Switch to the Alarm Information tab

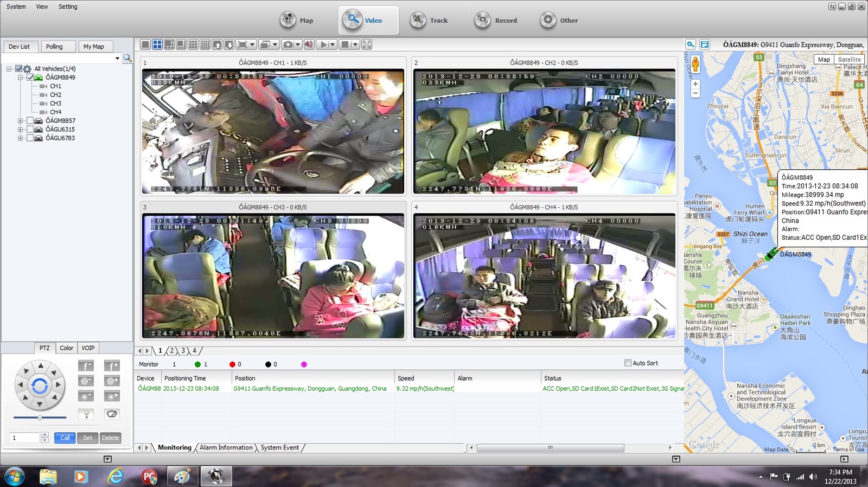point(226,447)
